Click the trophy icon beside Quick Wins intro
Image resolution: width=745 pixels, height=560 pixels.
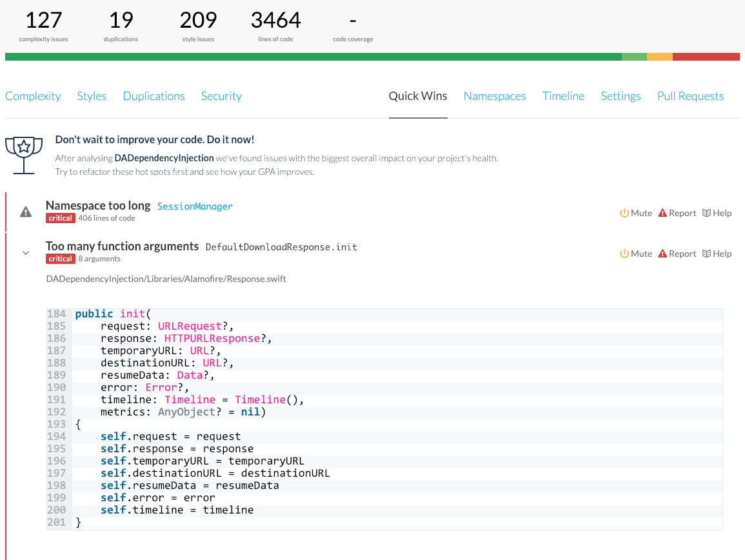24,155
